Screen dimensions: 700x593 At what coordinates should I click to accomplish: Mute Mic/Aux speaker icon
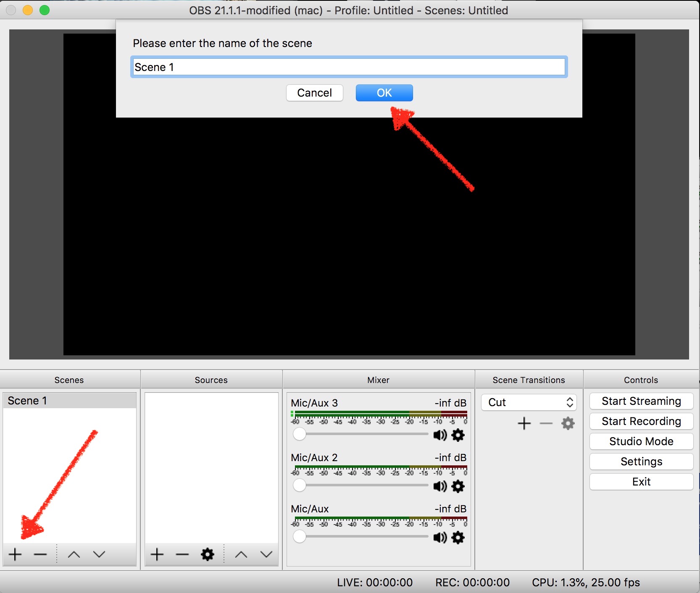click(x=440, y=538)
